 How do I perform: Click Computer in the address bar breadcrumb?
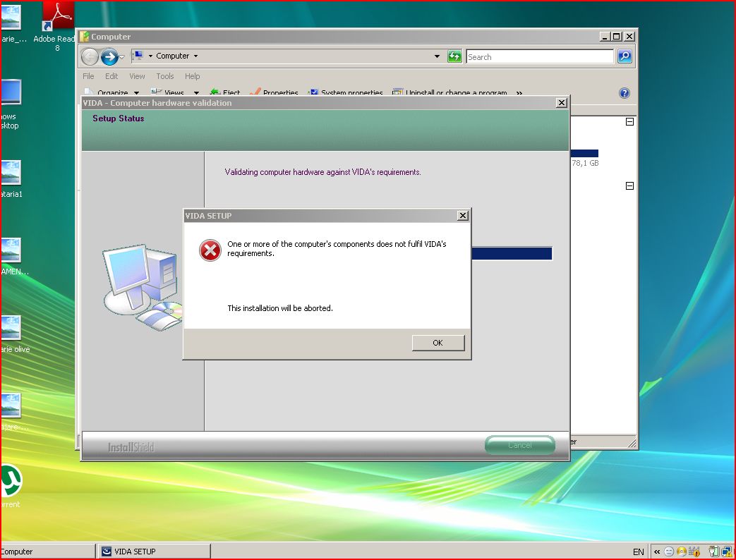coord(172,56)
